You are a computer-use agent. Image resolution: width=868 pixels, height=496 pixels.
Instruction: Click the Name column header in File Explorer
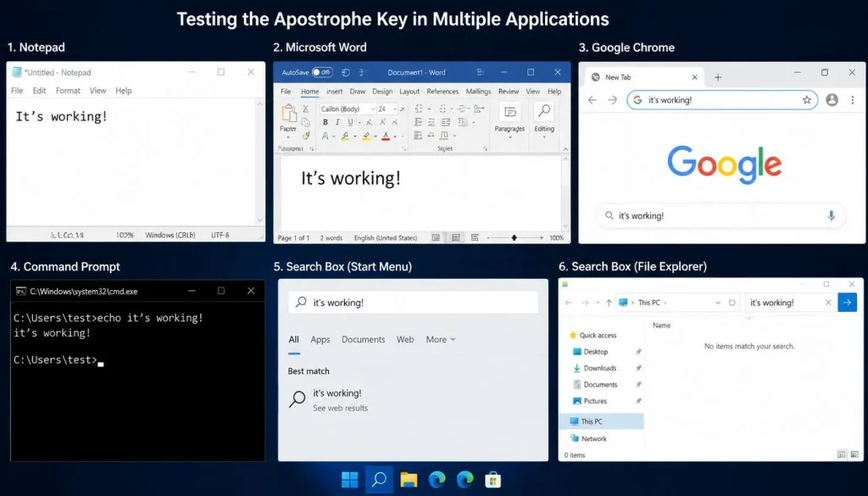[661, 326]
